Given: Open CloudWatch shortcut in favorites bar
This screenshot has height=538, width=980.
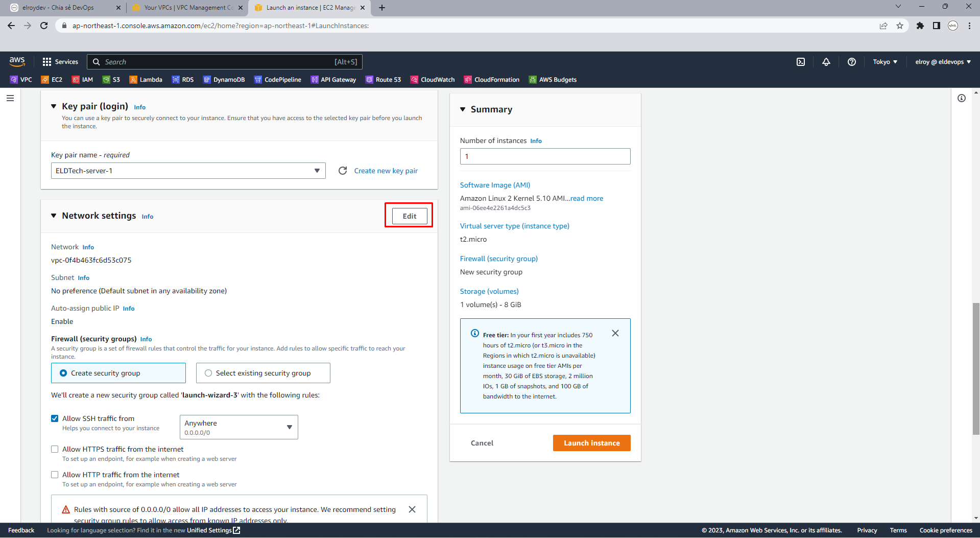Looking at the screenshot, I should (x=433, y=80).
